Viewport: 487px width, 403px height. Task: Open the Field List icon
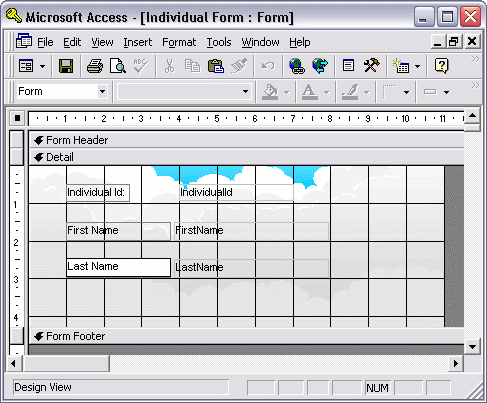348,66
